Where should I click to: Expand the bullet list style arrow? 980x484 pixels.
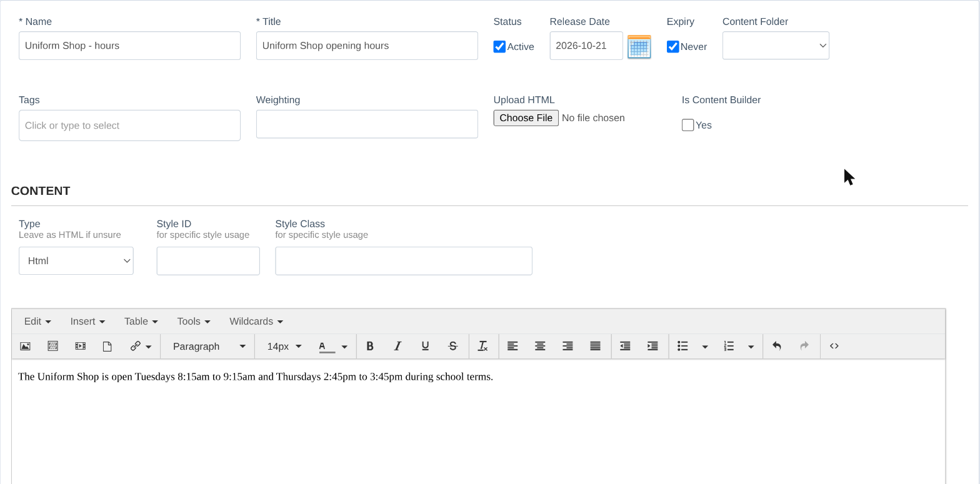705,347
